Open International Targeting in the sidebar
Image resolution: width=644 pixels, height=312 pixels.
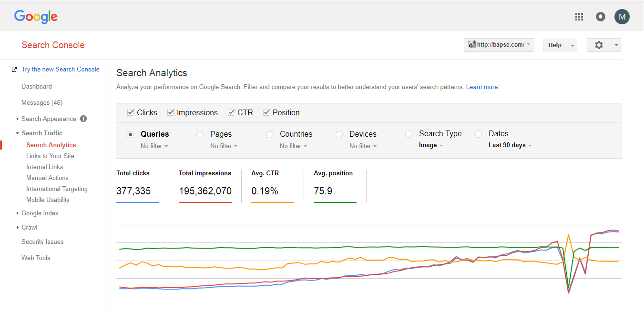tap(57, 189)
